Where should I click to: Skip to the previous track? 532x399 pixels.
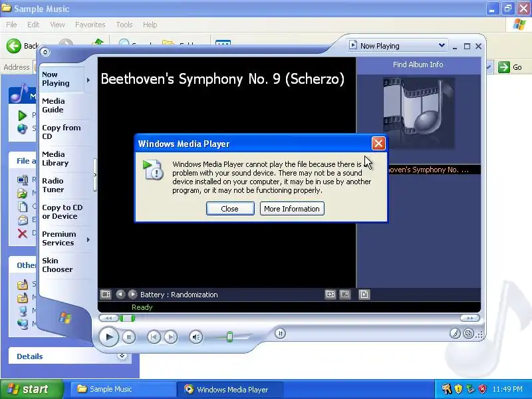[154, 337]
